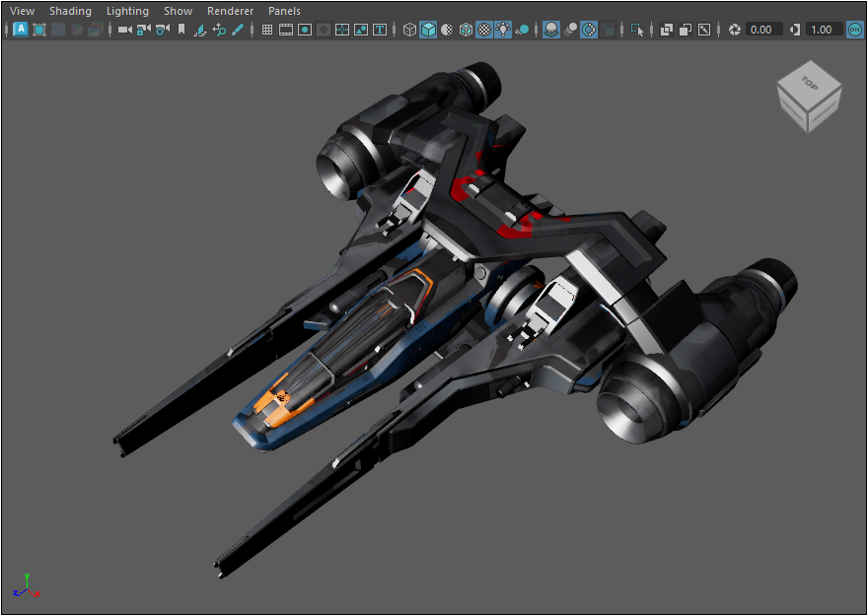Screen dimensions: 868x616
Task: Activate the 2D Pan/Zoom icon
Action: coord(219,30)
